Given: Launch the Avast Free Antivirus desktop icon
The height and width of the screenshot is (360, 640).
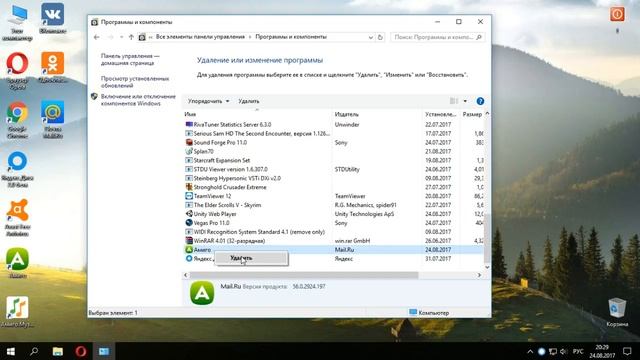Looking at the screenshot, I should click(17, 217).
